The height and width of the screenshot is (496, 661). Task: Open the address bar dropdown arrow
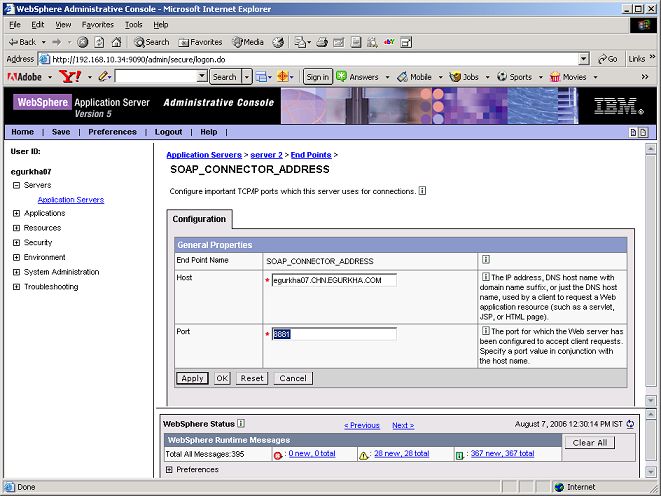click(584, 59)
